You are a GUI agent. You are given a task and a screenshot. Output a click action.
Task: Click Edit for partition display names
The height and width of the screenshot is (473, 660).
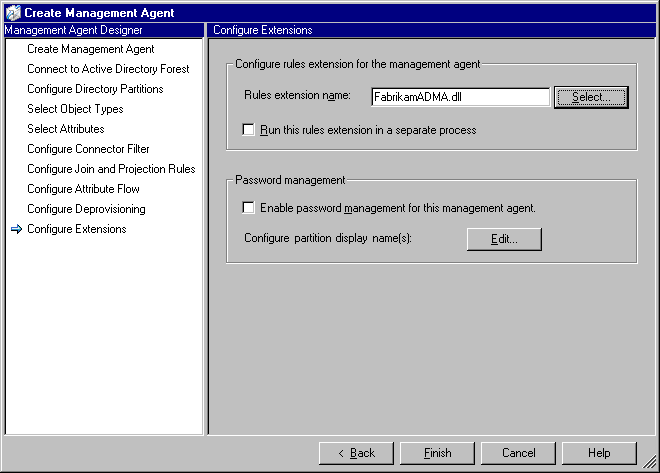tap(504, 239)
